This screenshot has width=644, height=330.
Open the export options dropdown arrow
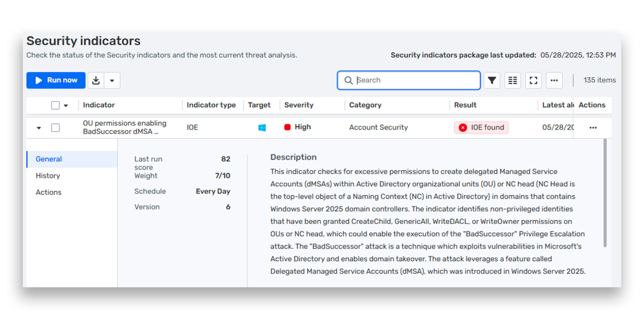(112, 80)
